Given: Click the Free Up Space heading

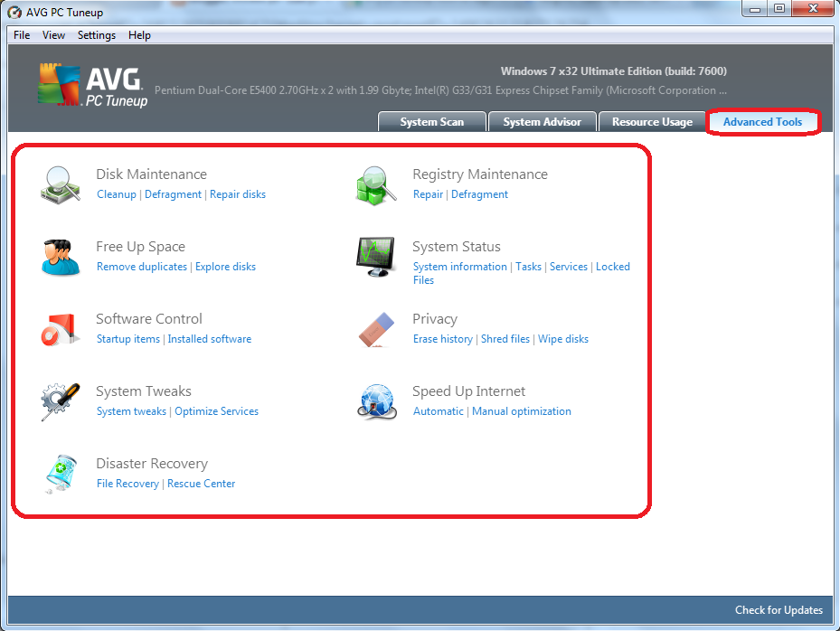Looking at the screenshot, I should (x=140, y=247).
